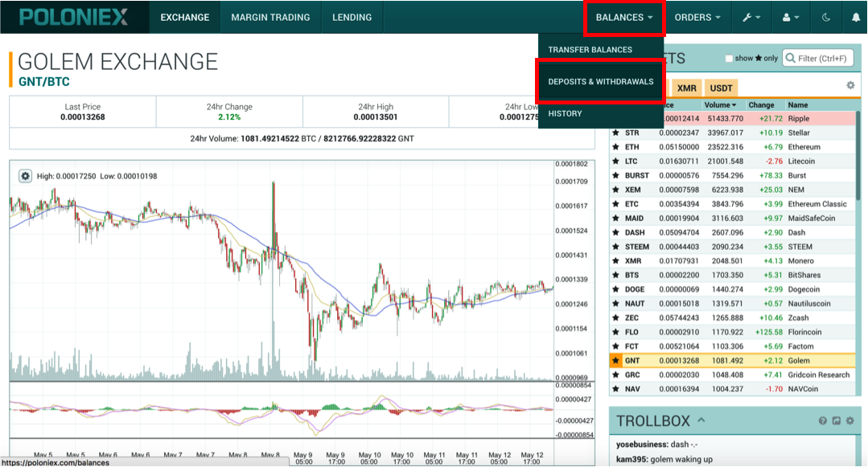Select the STEEM market row

click(732, 247)
